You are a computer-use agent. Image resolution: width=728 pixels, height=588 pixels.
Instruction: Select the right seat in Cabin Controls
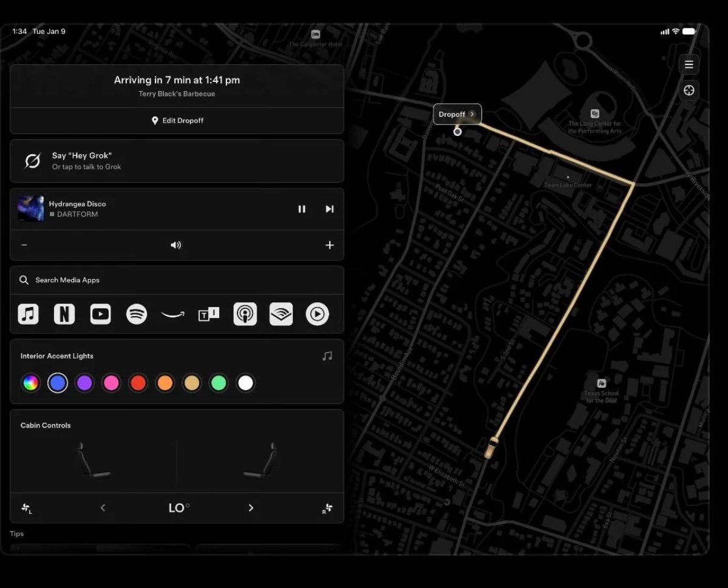[261, 459]
